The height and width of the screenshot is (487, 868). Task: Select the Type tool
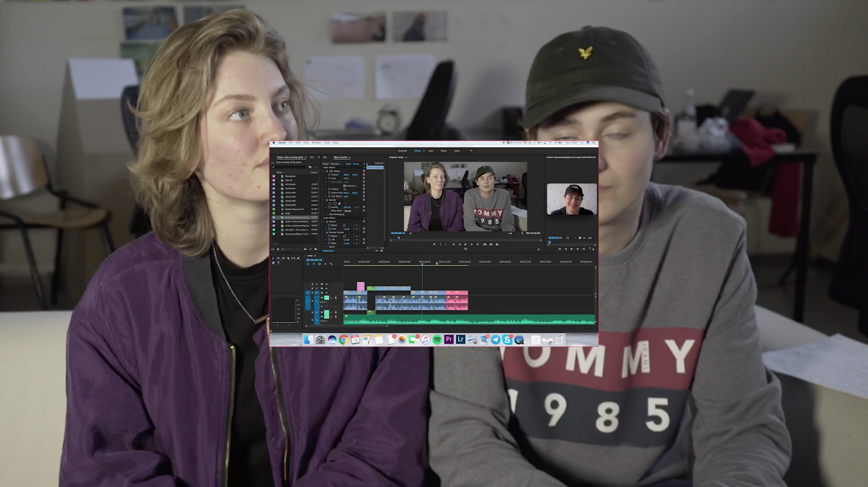pos(278,263)
